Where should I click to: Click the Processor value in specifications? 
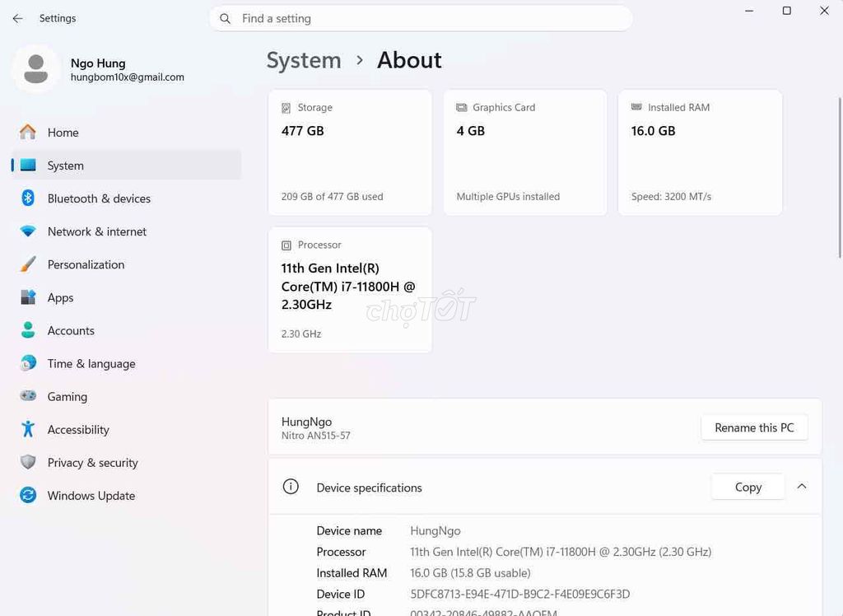point(561,552)
